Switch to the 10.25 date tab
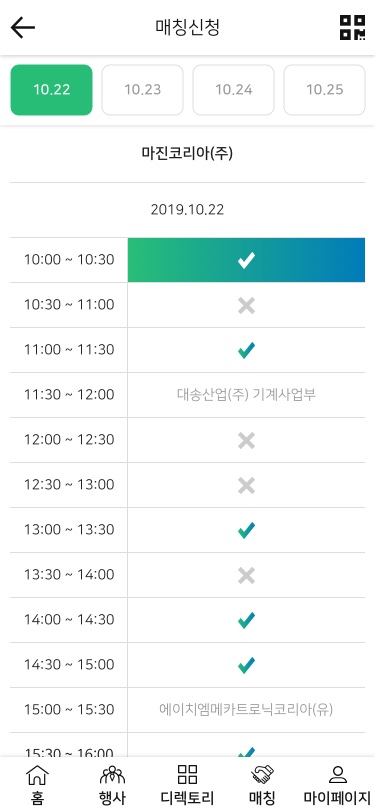 point(325,90)
